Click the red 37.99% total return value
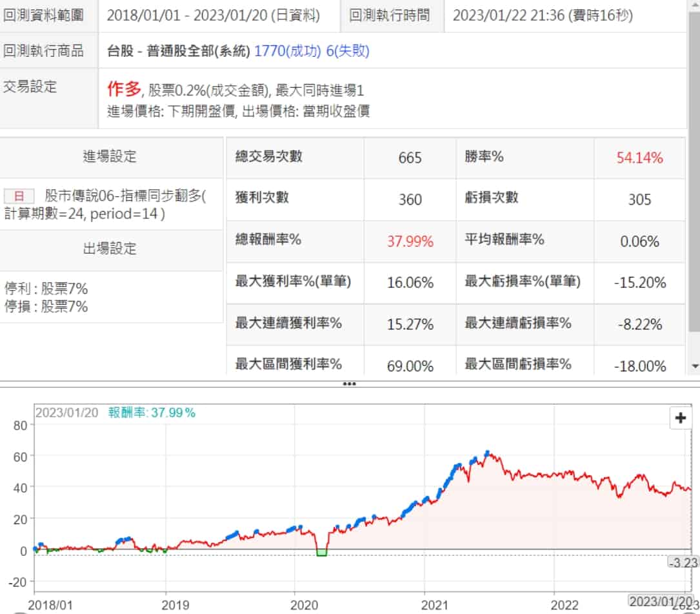This screenshot has width=700, height=614. coord(410,241)
